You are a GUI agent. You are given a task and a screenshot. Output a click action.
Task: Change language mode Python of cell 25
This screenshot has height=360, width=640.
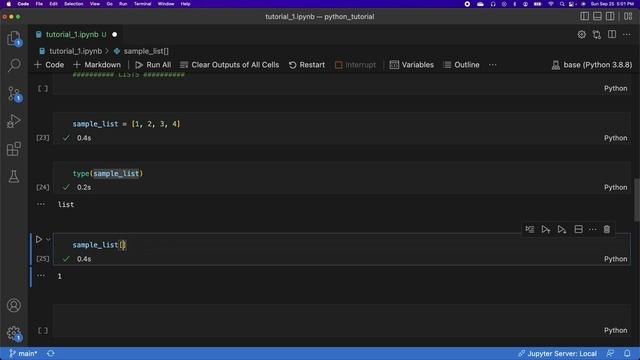click(x=616, y=259)
